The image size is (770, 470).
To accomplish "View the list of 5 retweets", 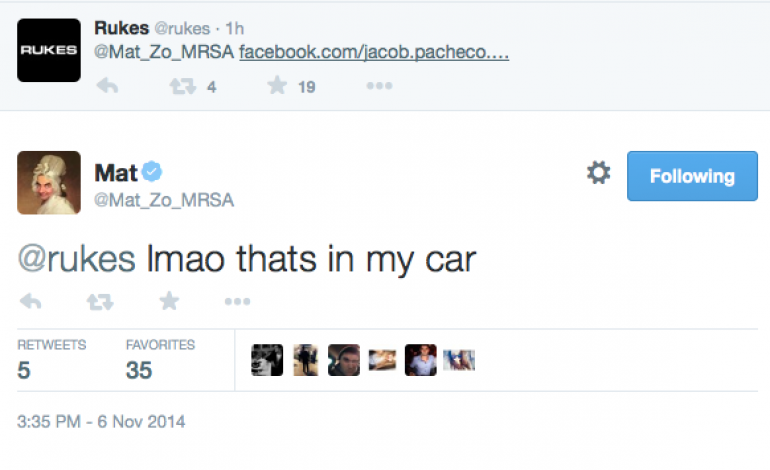I will (51, 360).
